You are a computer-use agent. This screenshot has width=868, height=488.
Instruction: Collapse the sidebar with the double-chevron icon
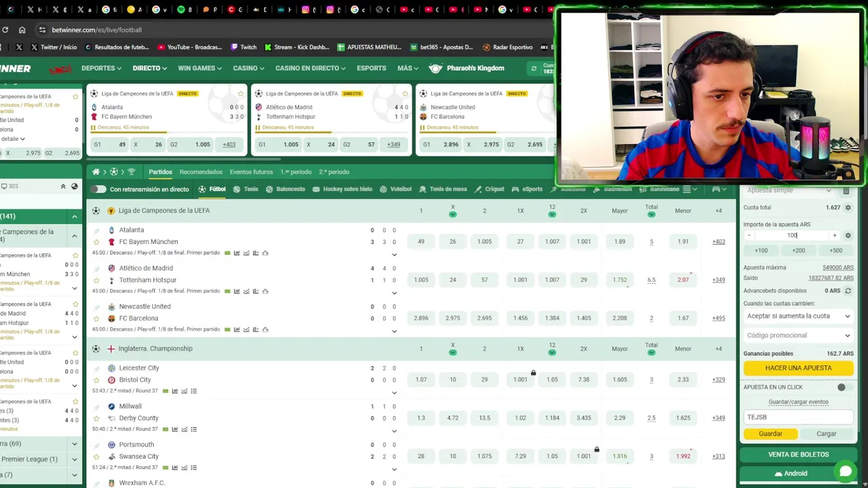tap(63, 186)
